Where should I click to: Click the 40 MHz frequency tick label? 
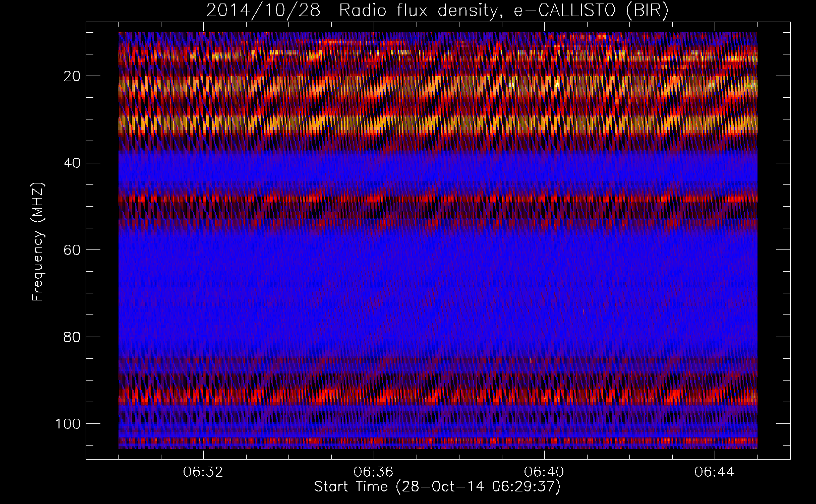[73, 163]
